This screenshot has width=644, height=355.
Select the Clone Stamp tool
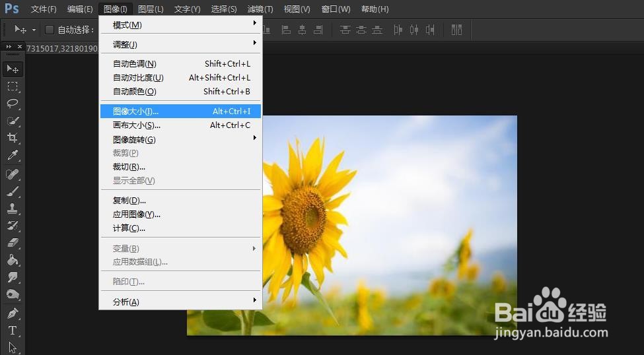point(13,209)
